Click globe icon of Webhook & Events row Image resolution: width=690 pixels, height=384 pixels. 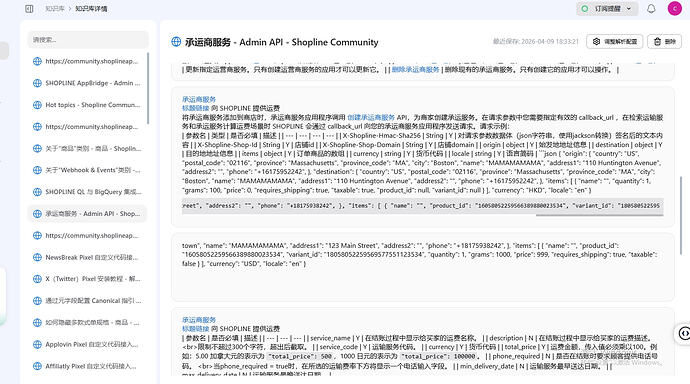pyautogui.click(x=37, y=170)
